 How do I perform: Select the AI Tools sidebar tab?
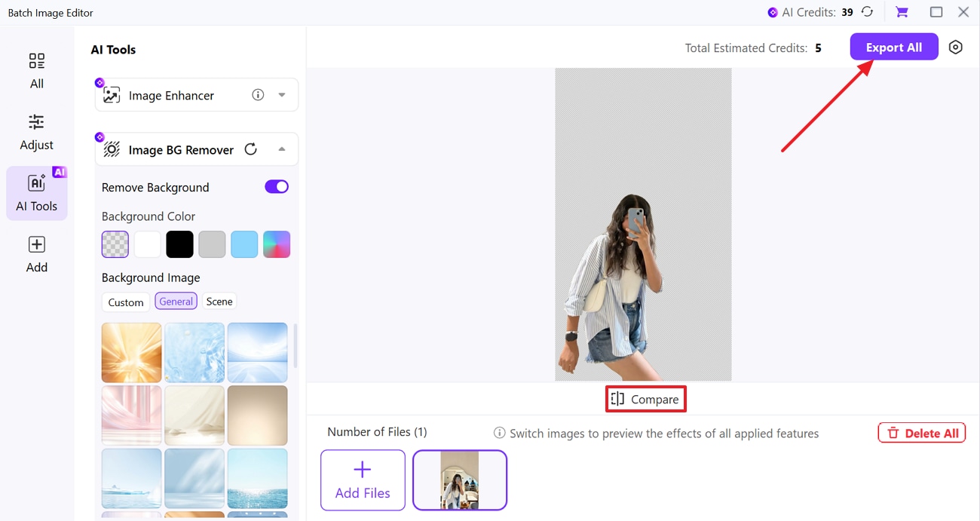coord(36,193)
